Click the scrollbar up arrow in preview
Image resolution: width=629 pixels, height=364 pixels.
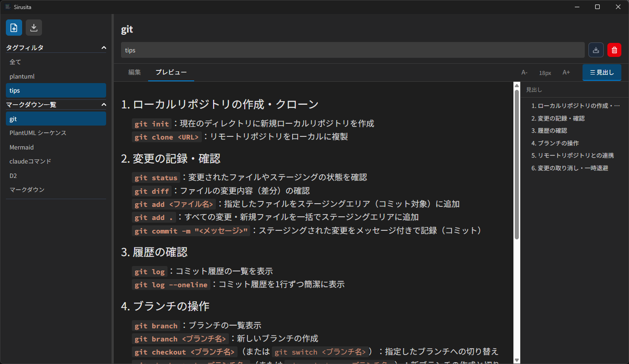pos(517,85)
